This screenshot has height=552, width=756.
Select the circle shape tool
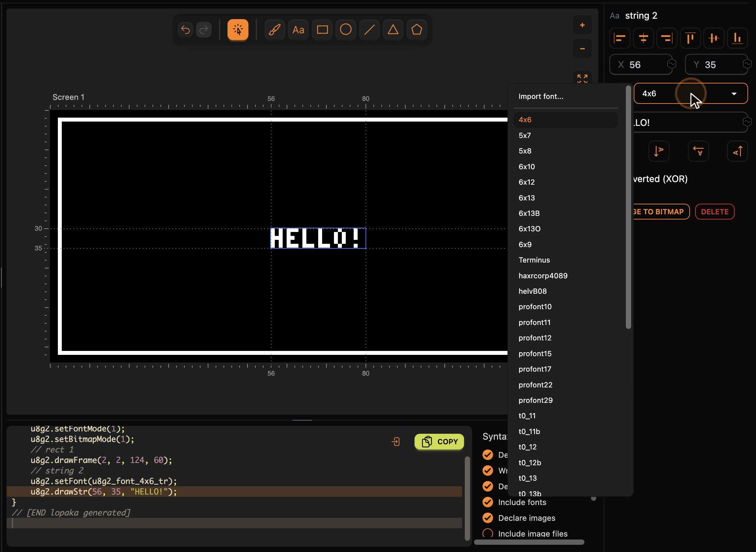(x=345, y=30)
